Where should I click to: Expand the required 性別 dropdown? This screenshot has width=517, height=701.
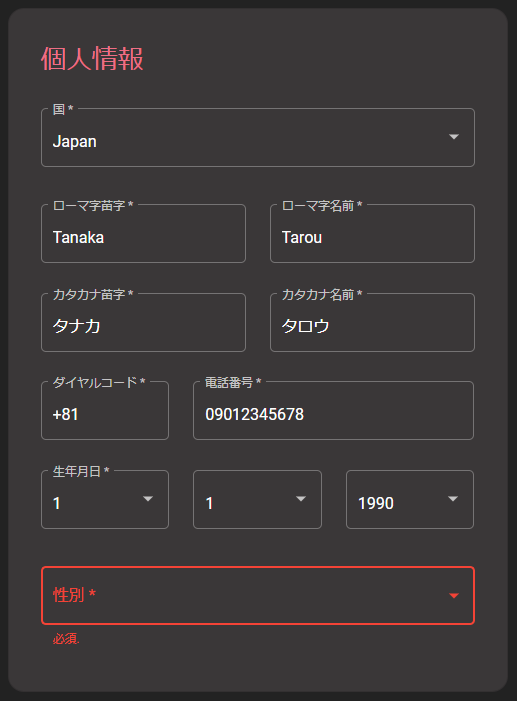[258, 595]
